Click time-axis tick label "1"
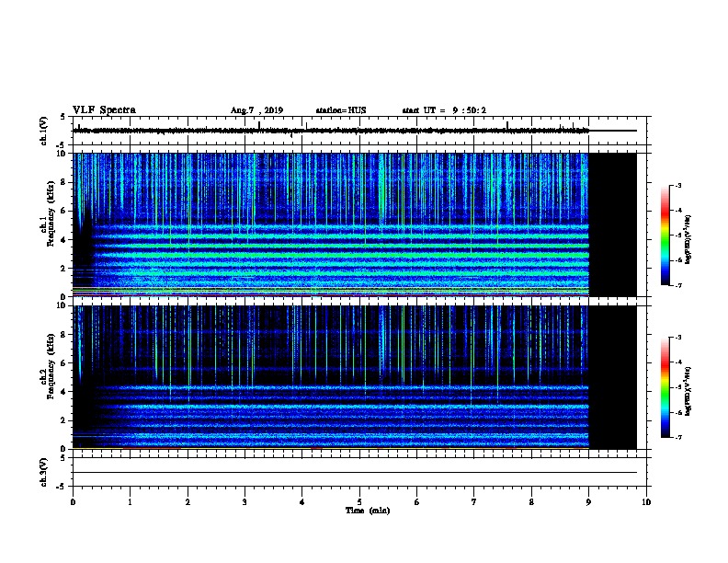 pyautogui.click(x=130, y=501)
